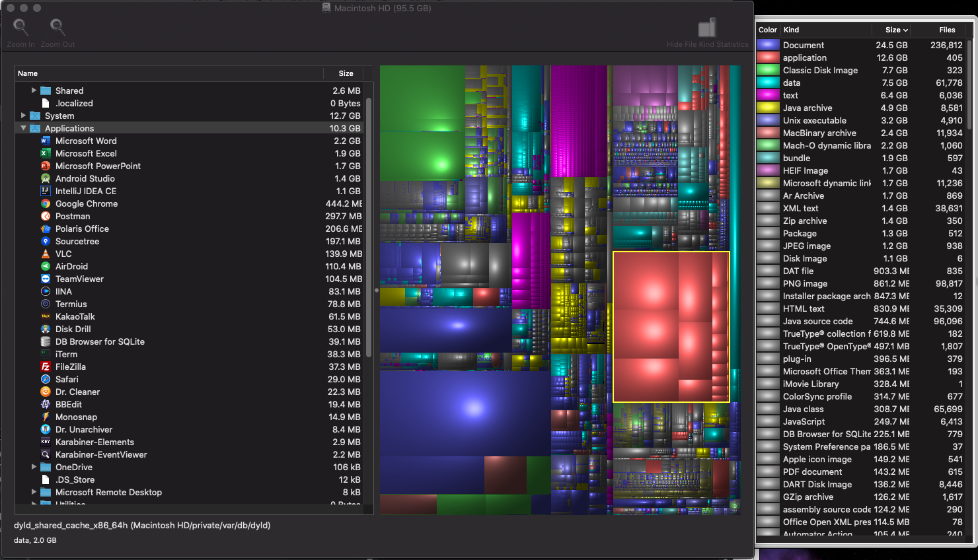The height and width of the screenshot is (560, 978).
Task: Click the Dr. Cleaner app icon
Action: coord(46,392)
